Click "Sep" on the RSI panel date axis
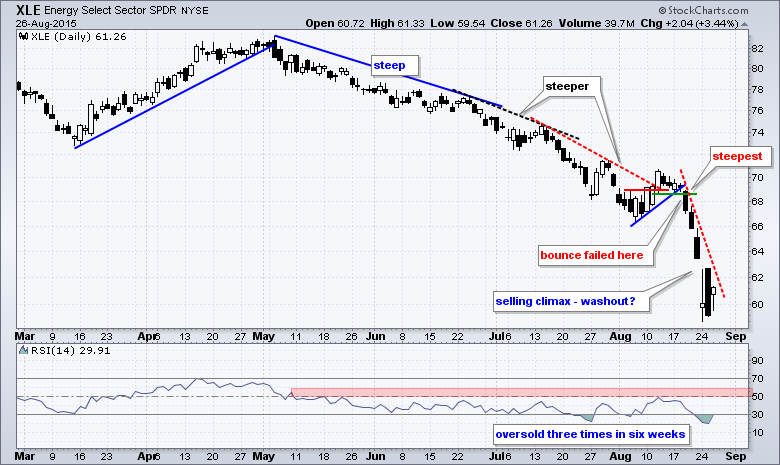 tap(735, 456)
